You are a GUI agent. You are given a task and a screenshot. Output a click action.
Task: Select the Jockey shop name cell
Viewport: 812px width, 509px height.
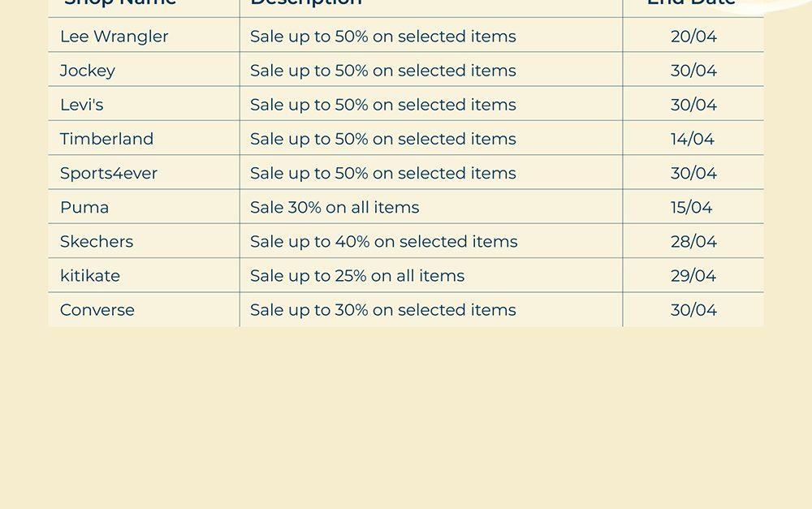coord(88,71)
